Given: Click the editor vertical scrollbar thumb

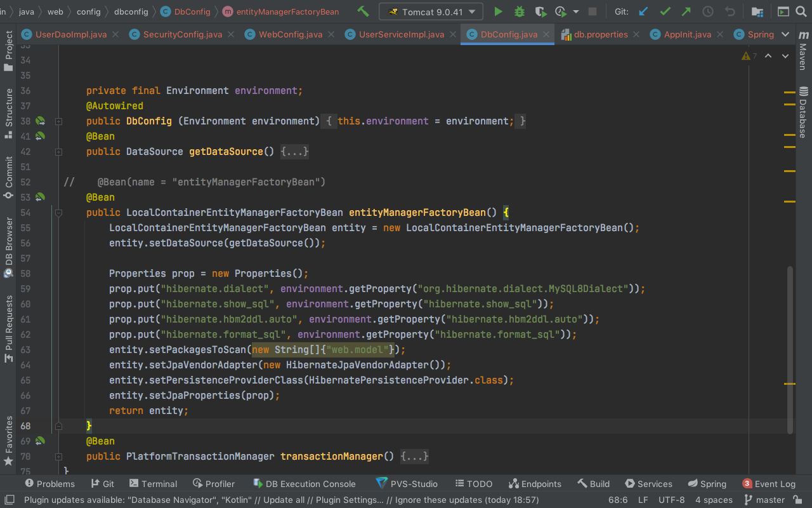Looking at the screenshot, I should tap(790, 350).
